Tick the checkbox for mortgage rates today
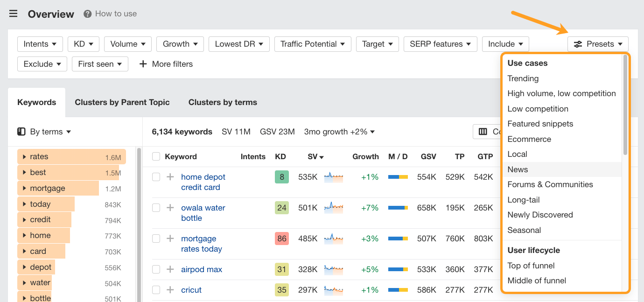644x302 pixels. (x=156, y=239)
